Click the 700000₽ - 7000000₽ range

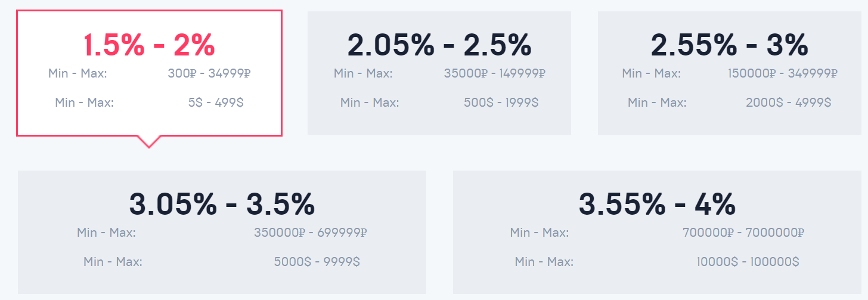point(744,232)
